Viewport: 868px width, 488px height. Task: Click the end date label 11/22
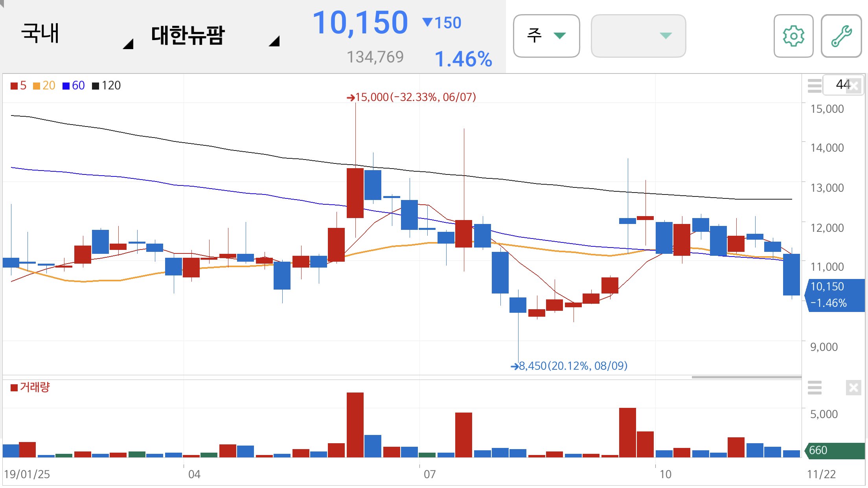[821, 474]
